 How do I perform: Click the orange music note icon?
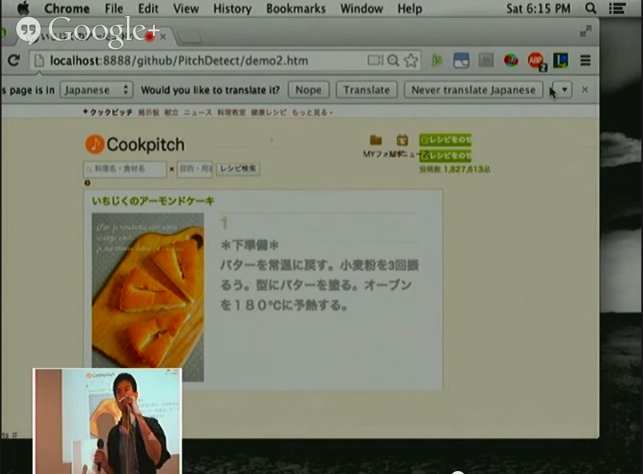click(94, 145)
